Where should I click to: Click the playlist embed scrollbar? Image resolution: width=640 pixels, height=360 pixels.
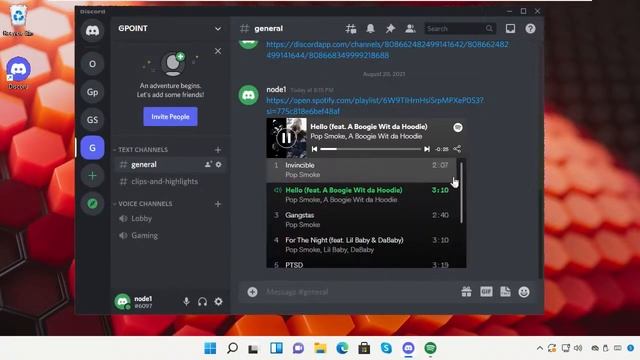point(462,193)
